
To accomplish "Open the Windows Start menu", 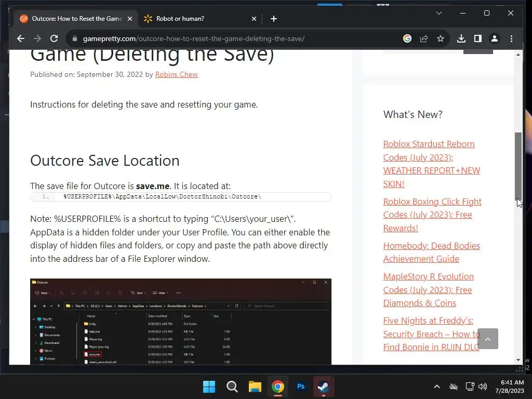I will (x=209, y=387).
